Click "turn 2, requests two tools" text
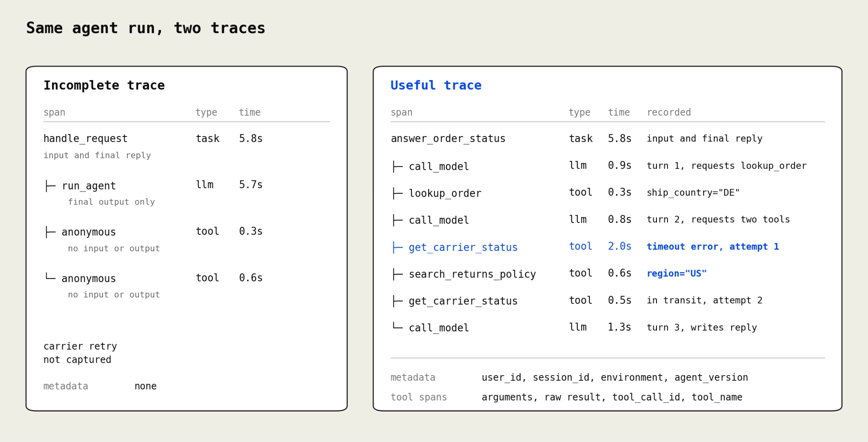 tap(718, 220)
